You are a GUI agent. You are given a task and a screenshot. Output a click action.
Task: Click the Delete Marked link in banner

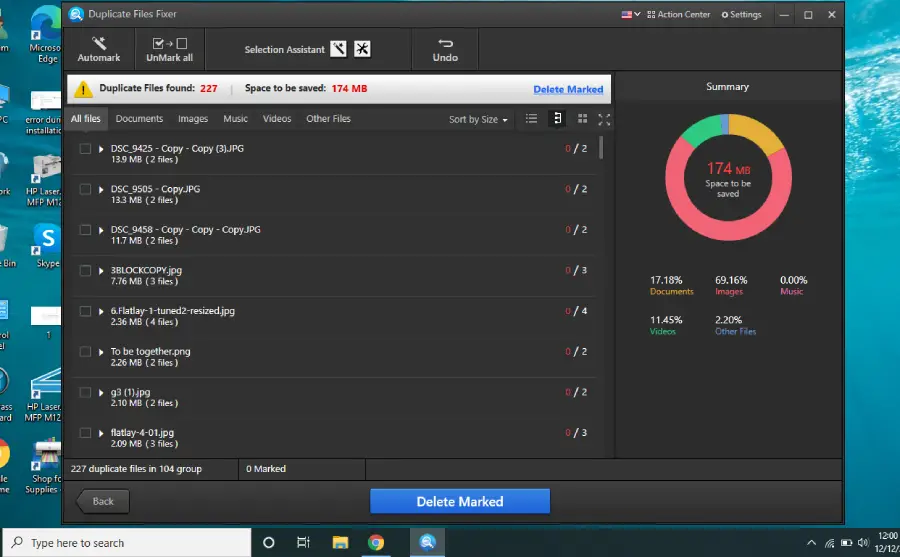[x=568, y=90]
